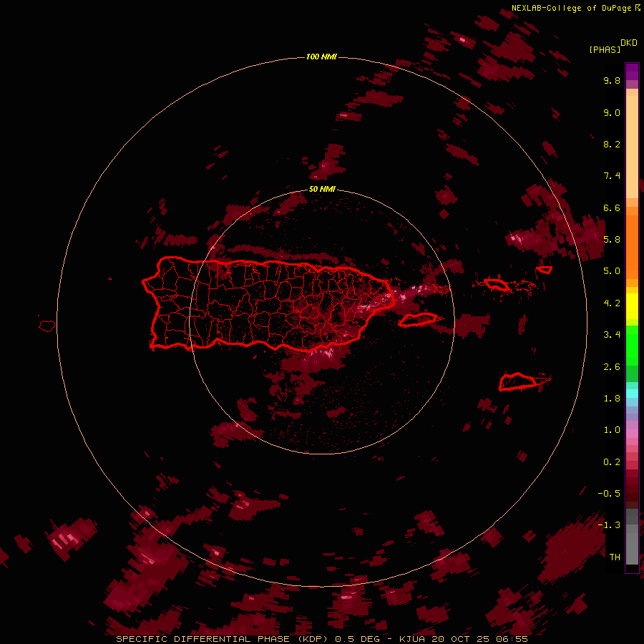Click the St. Croix island outline in the southeast
Screen dimensions: 644x644
pyautogui.click(x=518, y=382)
